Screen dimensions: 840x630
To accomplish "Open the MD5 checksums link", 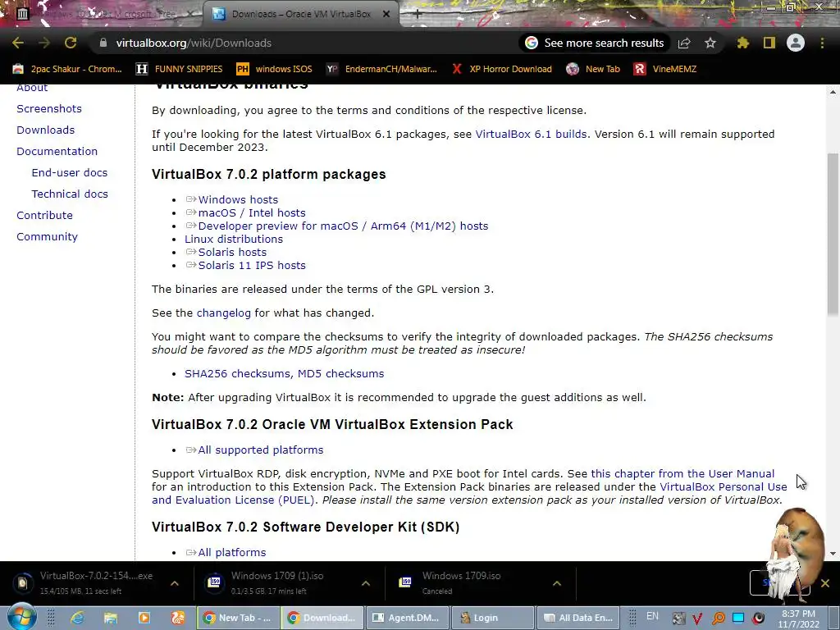I will click(x=340, y=374).
